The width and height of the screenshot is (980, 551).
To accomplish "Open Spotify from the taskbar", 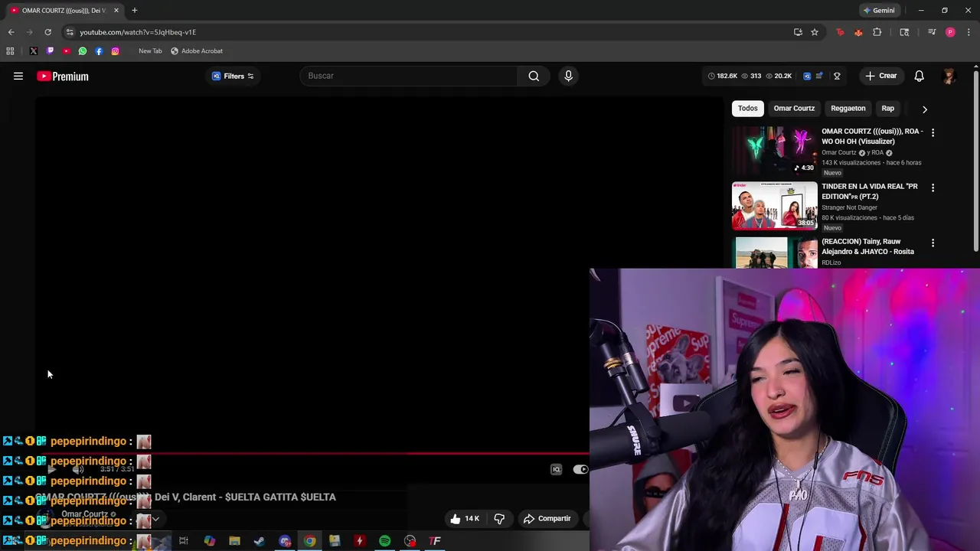I will coord(384,541).
